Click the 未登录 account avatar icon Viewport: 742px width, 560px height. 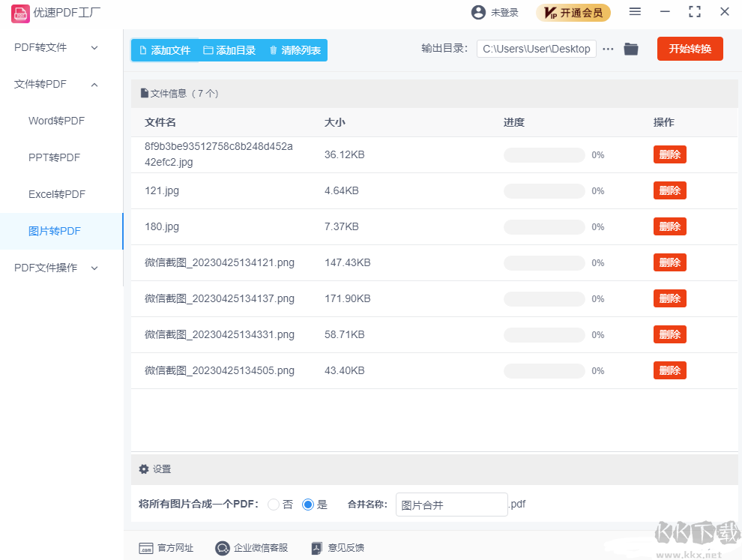[477, 11]
